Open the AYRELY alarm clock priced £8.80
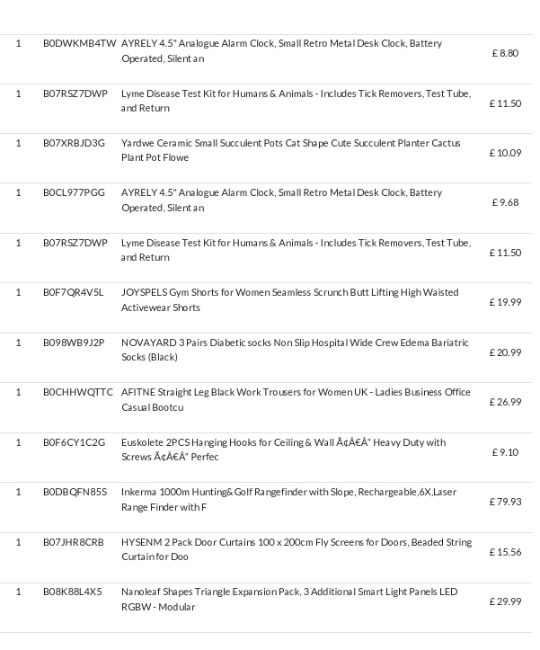540x650 pixels. click(281, 51)
